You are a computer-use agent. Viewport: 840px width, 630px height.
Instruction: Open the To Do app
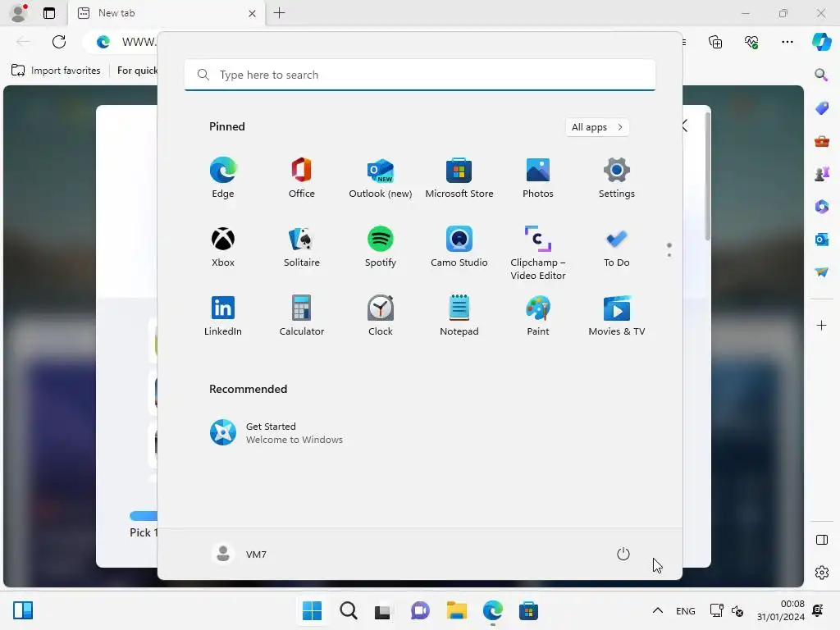[617, 247]
